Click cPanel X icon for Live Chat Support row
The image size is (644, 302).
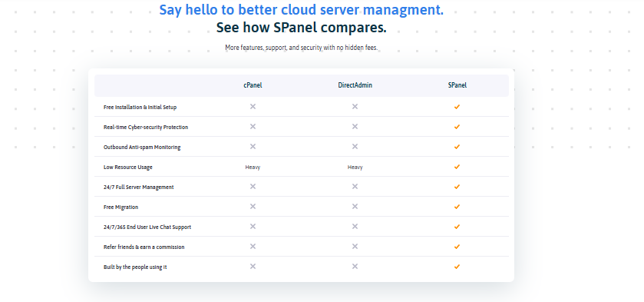(x=253, y=226)
